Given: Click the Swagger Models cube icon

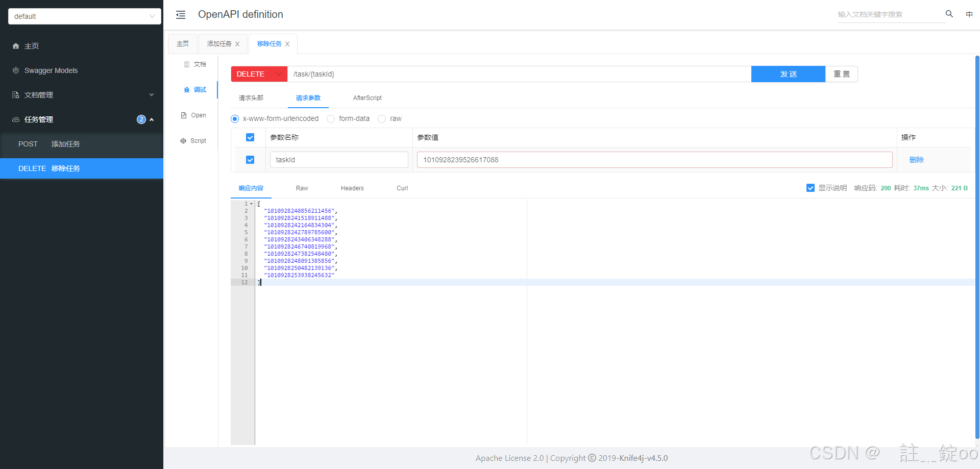Looking at the screenshot, I should coord(16,70).
